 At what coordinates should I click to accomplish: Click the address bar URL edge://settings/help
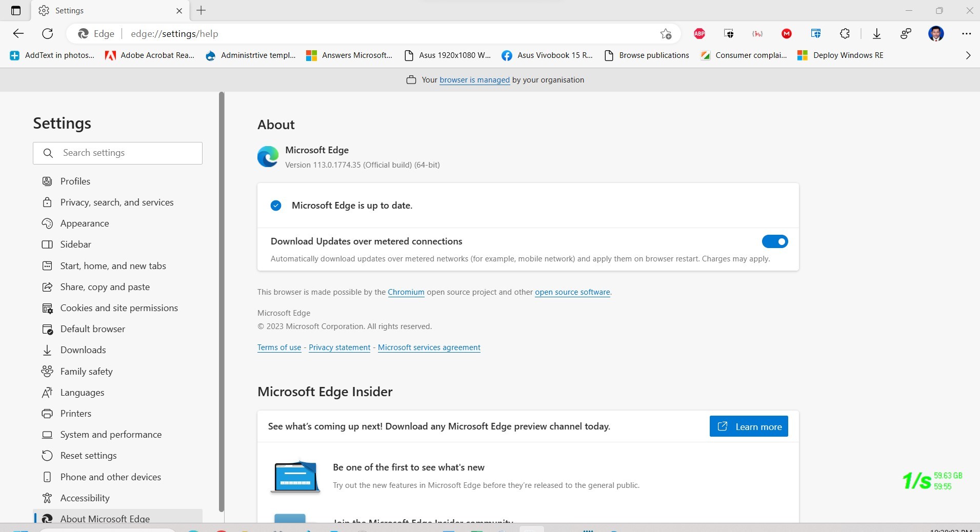(174, 34)
